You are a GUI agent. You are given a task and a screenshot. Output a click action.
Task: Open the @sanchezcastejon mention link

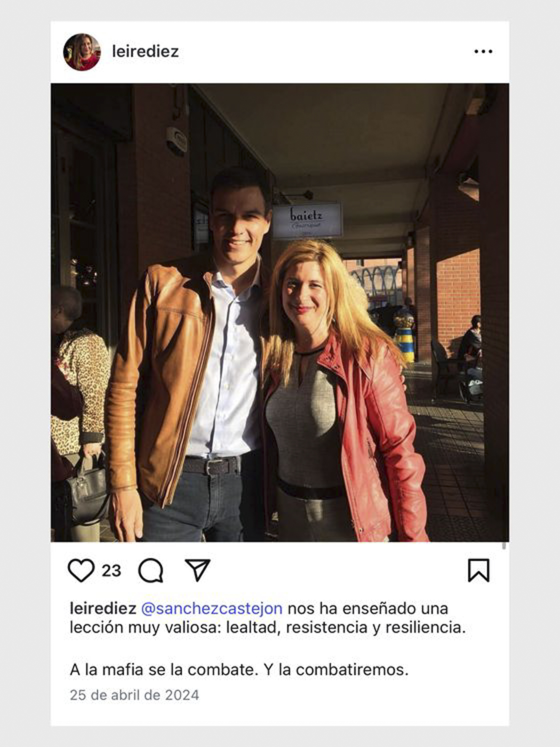212,608
